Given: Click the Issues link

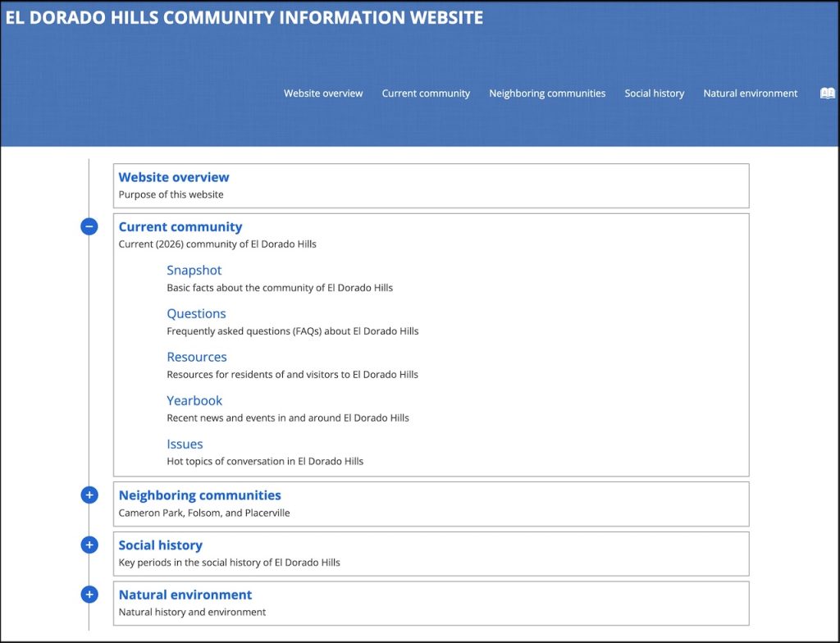Looking at the screenshot, I should tap(185, 445).
